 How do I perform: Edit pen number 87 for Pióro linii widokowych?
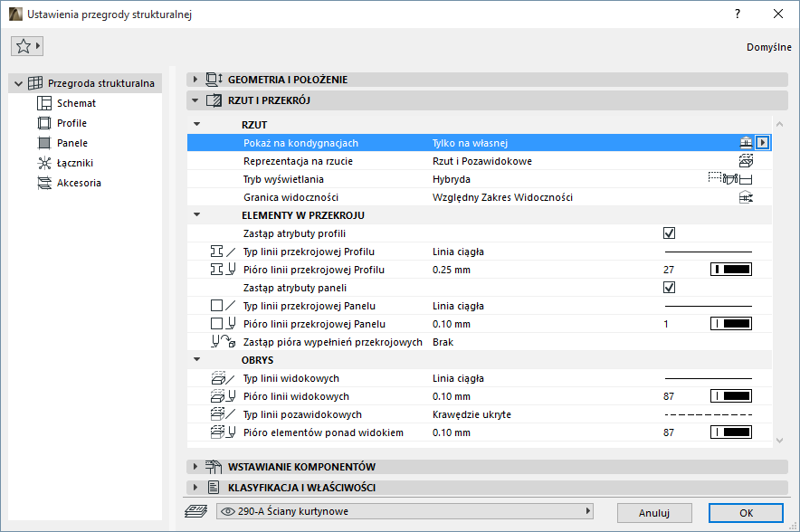point(669,396)
